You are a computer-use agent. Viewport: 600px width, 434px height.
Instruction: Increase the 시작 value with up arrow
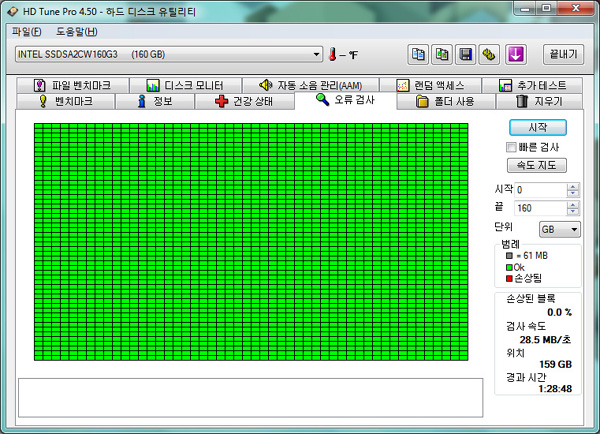pos(573,186)
